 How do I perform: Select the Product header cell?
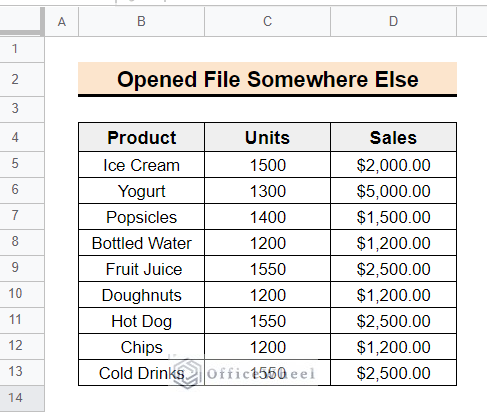[x=141, y=137]
